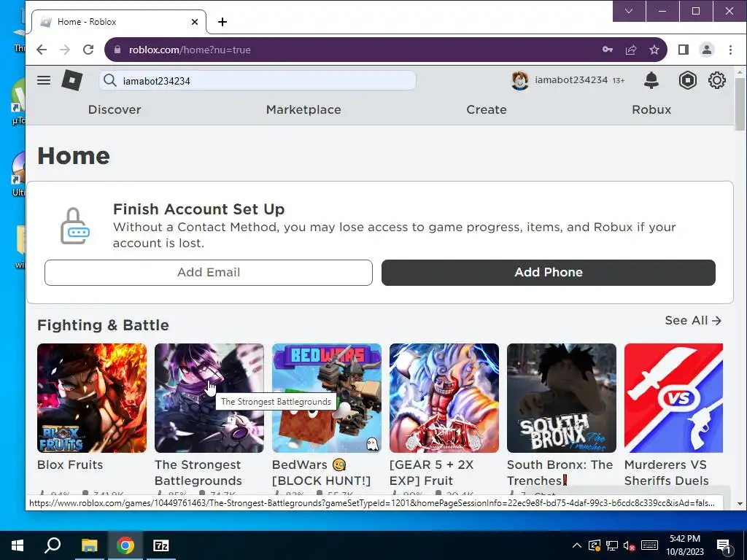This screenshot has height=560, width=747.
Task: Open Murderers VS Sheriffs Duels thumbnail
Action: (x=673, y=398)
